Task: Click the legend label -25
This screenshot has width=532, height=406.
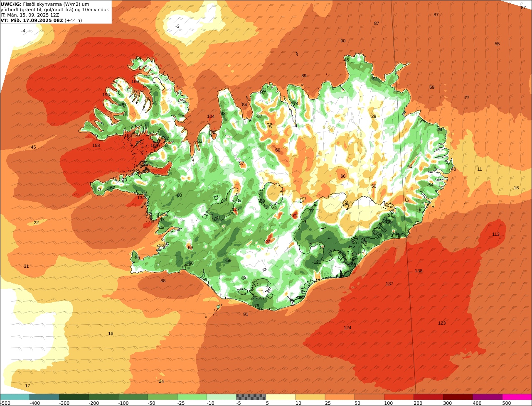Action: (181, 403)
